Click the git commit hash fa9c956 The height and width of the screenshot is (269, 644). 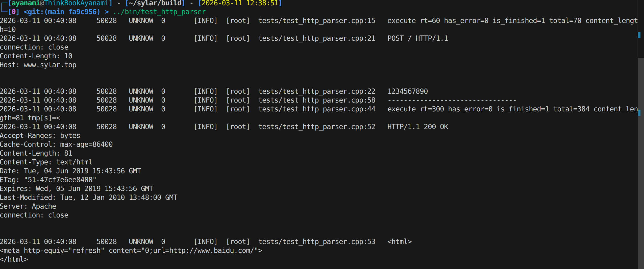(83, 12)
